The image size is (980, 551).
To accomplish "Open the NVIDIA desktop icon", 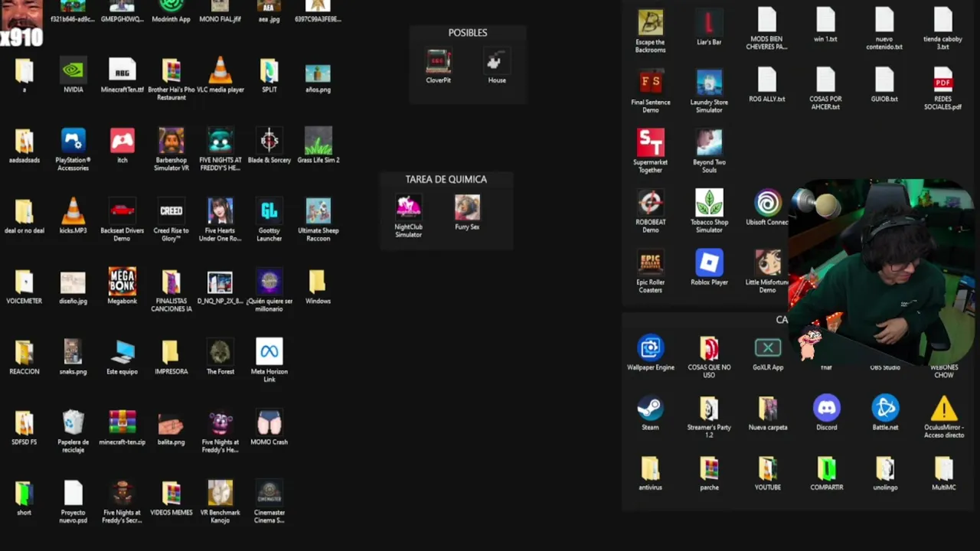I will pyautogui.click(x=73, y=70).
